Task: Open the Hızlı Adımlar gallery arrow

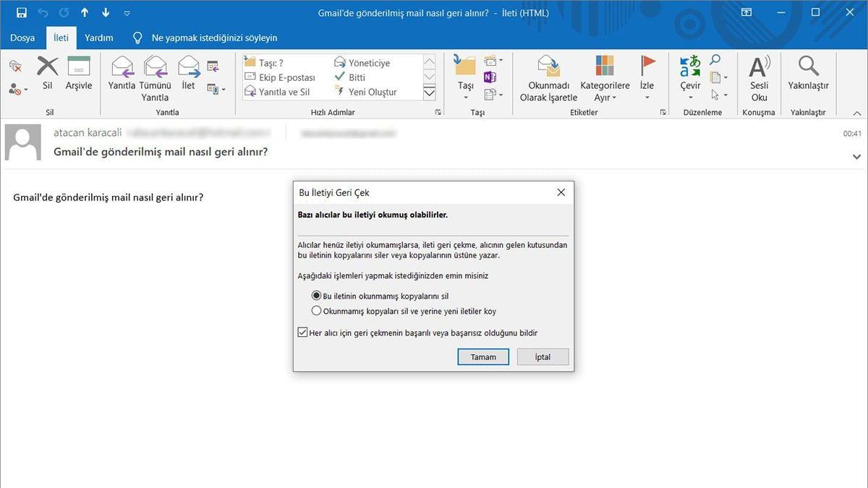Action: click(x=438, y=112)
